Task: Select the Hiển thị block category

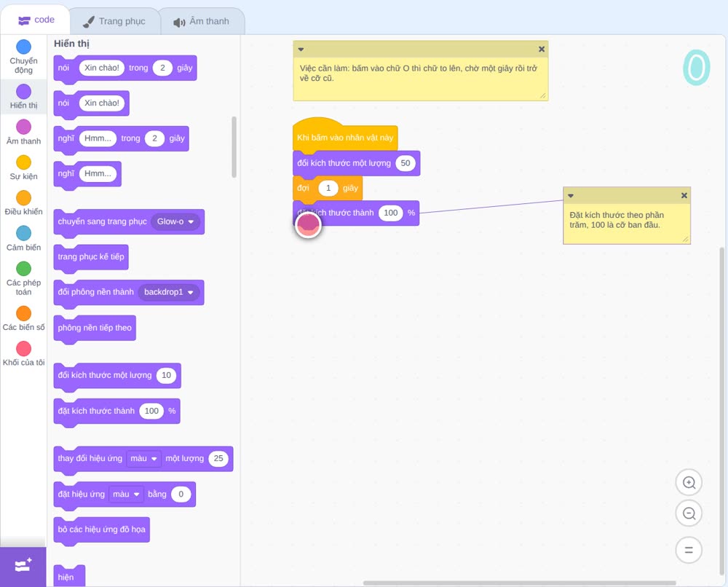Action: tap(23, 97)
